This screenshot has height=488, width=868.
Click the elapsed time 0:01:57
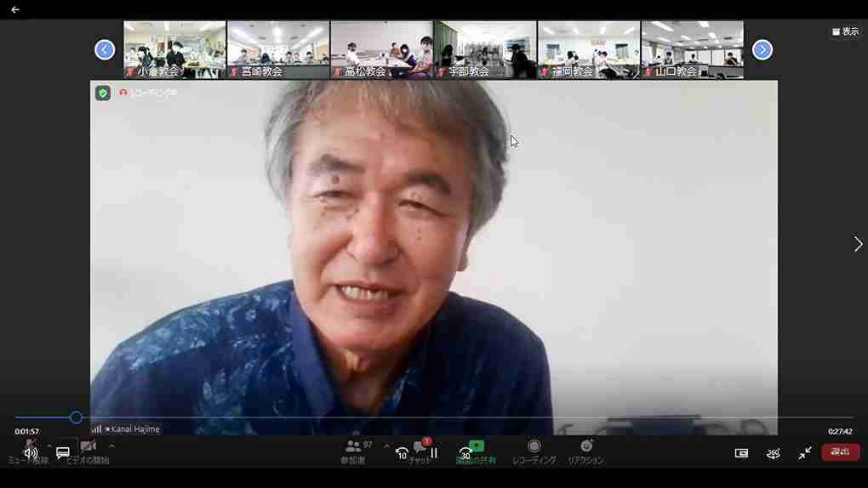[27, 432]
